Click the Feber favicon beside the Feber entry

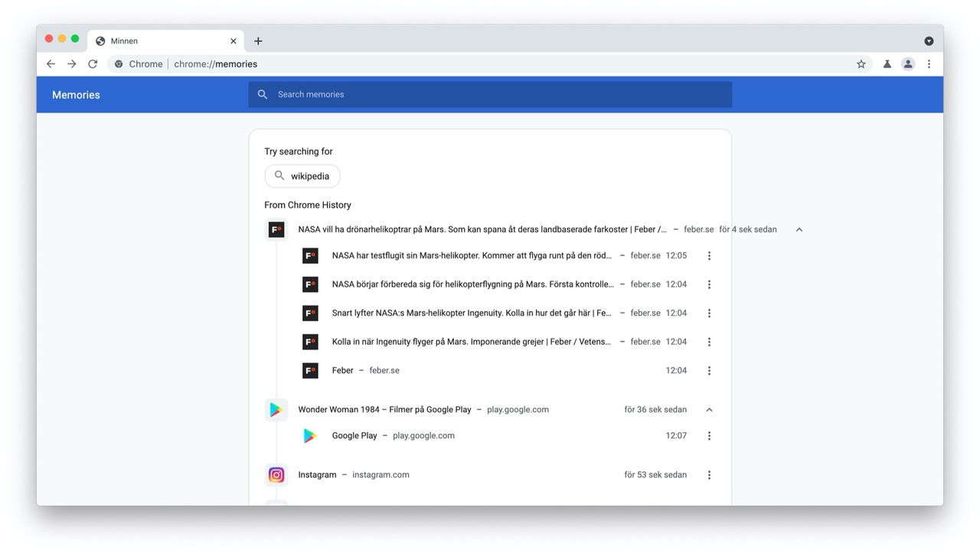pyautogui.click(x=310, y=371)
